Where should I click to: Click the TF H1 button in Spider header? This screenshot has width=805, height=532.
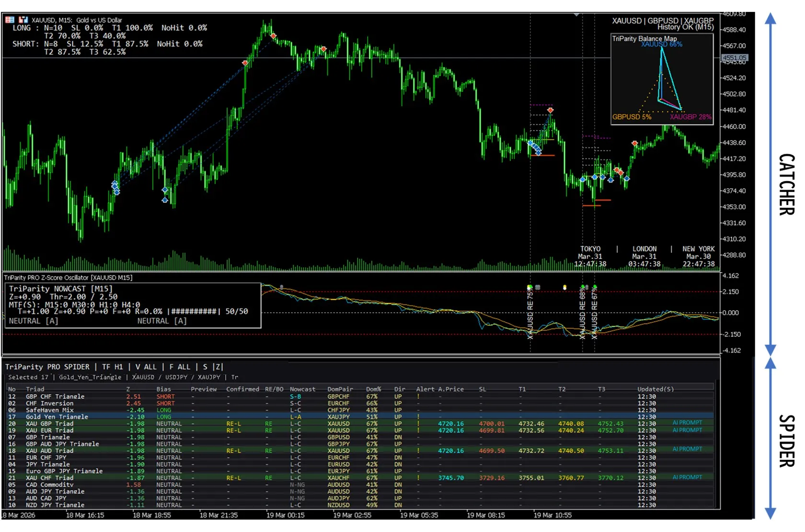click(x=112, y=367)
